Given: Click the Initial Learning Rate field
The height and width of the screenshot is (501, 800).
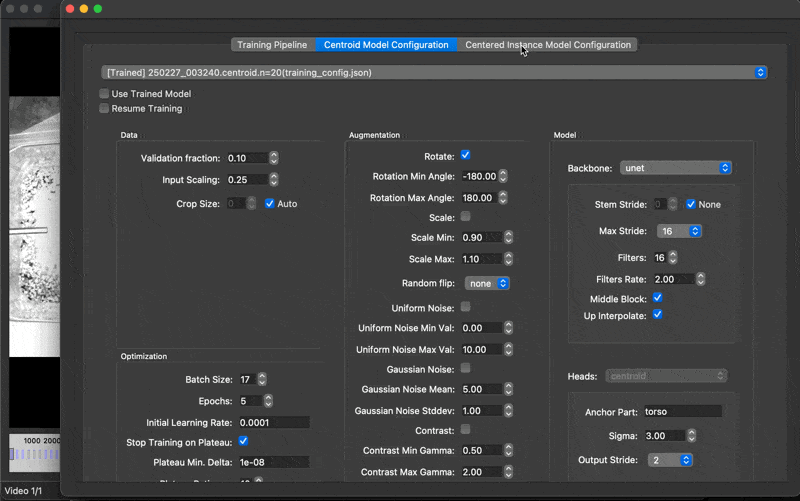Looking at the screenshot, I should tap(267, 422).
